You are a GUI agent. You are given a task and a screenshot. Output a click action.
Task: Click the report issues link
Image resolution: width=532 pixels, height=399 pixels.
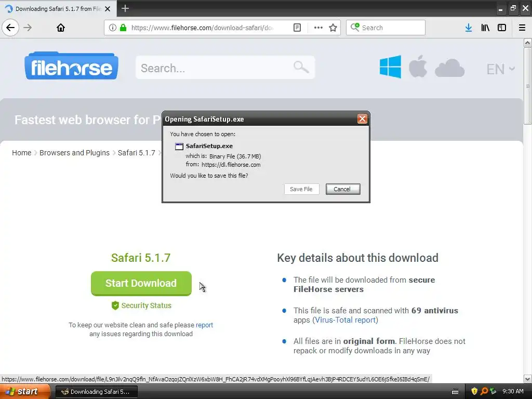(x=204, y=325)
